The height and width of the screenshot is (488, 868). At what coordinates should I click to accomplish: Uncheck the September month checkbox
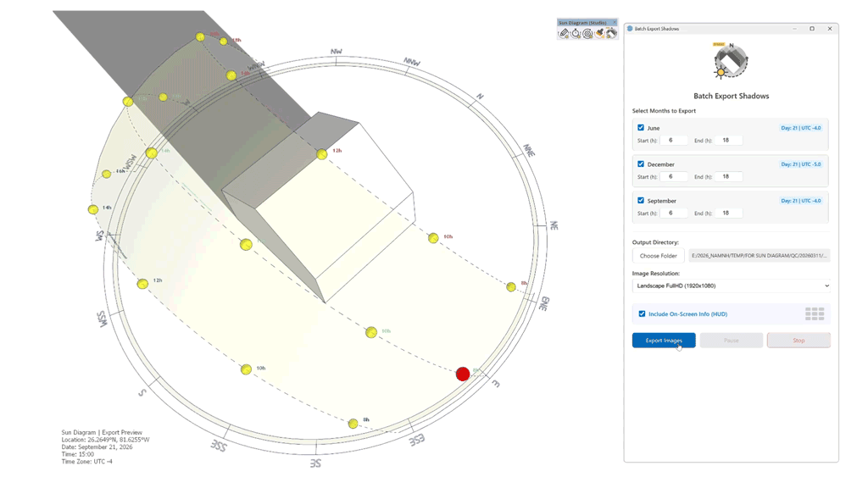coord(641,200)
